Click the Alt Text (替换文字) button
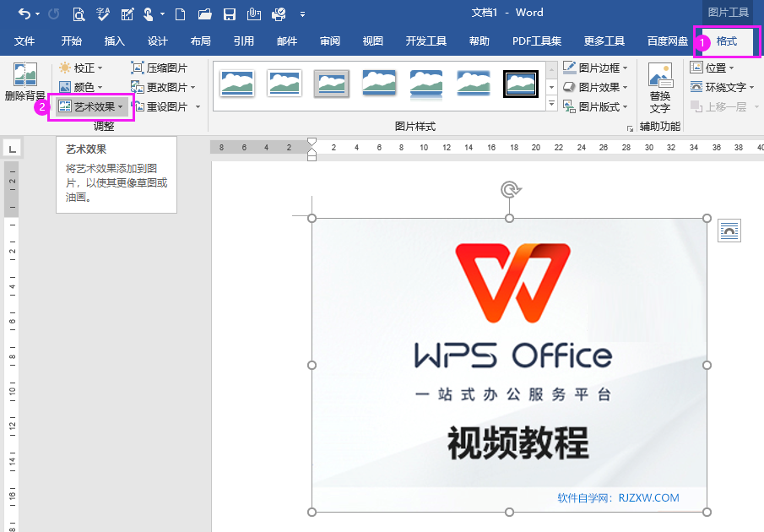 pos(661,84)
